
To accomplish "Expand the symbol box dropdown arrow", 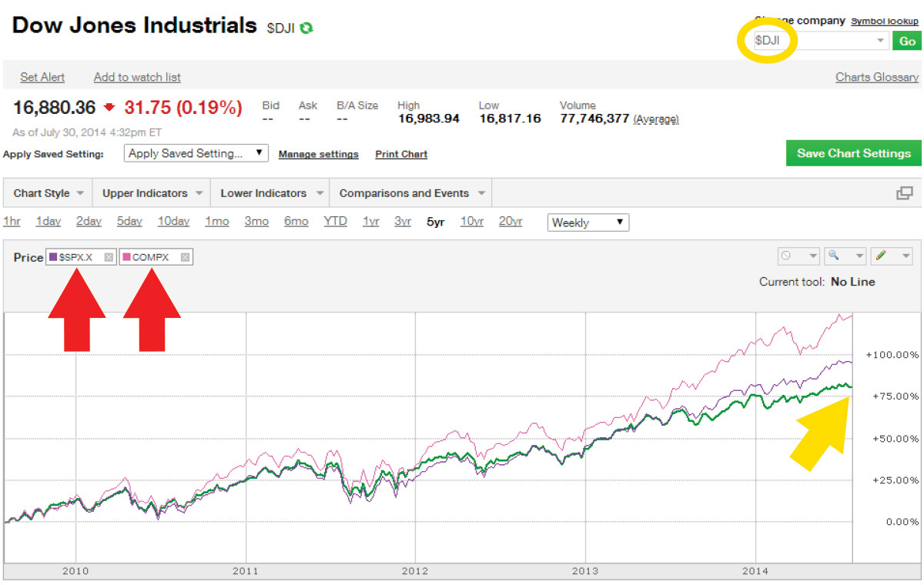I will 881,41.
